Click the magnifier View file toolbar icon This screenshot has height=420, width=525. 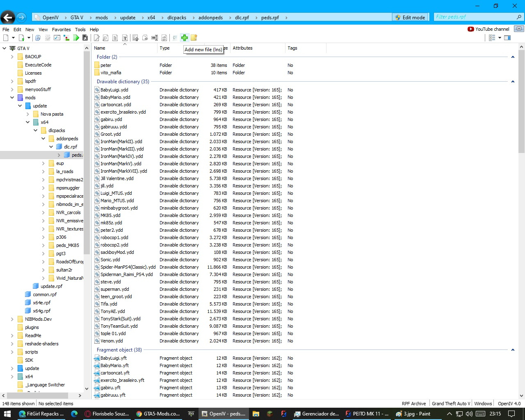coord(106,38)
